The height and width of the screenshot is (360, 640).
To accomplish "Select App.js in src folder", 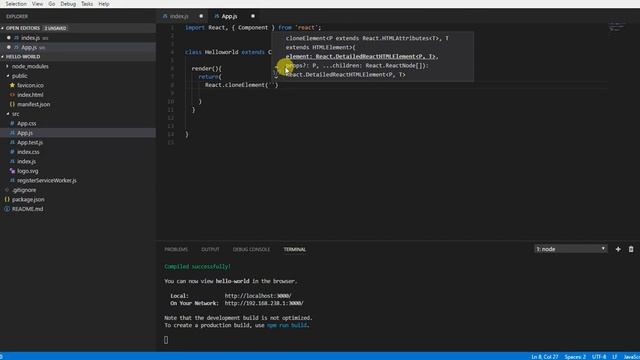I will click(78, 133).
